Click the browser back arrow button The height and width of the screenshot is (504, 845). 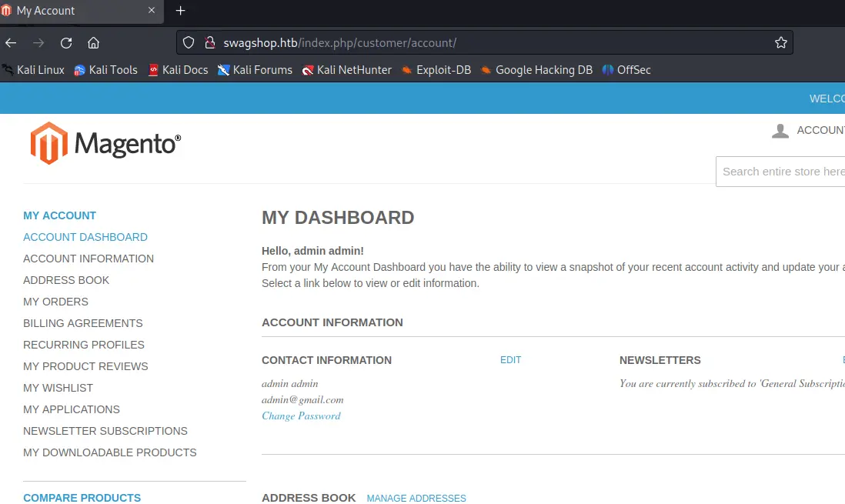tap(11, 42)
